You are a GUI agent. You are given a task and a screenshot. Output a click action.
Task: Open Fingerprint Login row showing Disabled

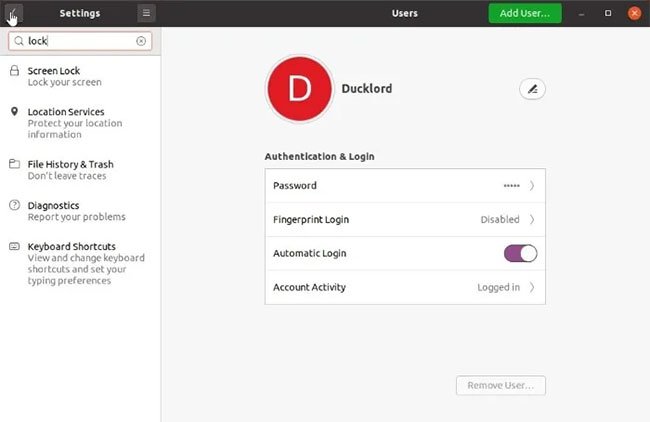[x=405, y=219]
